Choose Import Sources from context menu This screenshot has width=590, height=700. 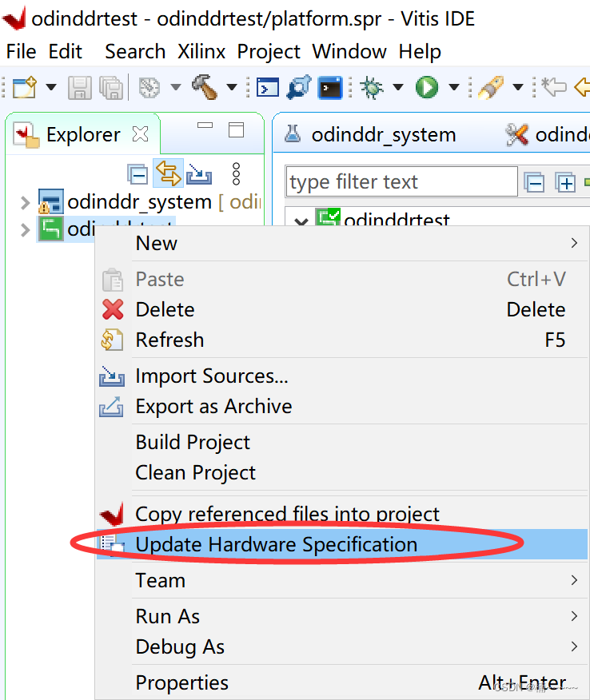(x=341, y=376)
